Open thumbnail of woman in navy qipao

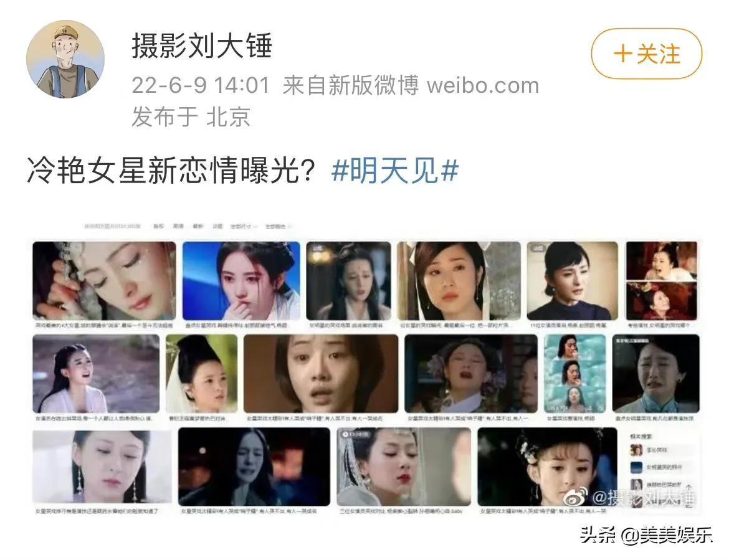[x=573, y=281]
